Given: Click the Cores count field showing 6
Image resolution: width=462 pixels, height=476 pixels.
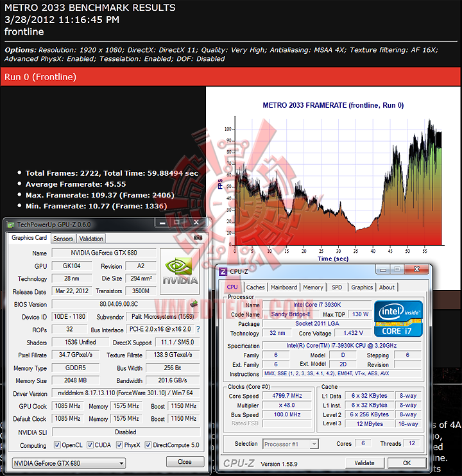Looking at the screenshot, I should [x=363, y=443].
